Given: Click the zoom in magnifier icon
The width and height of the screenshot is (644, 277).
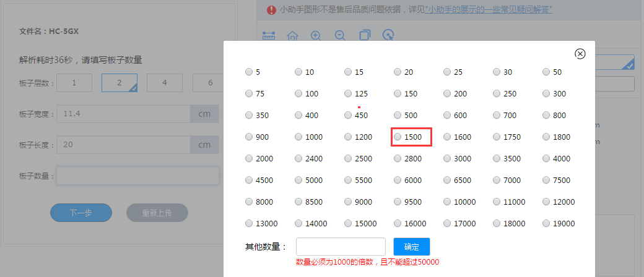Looking at the screenshot, I should point(316,35).
